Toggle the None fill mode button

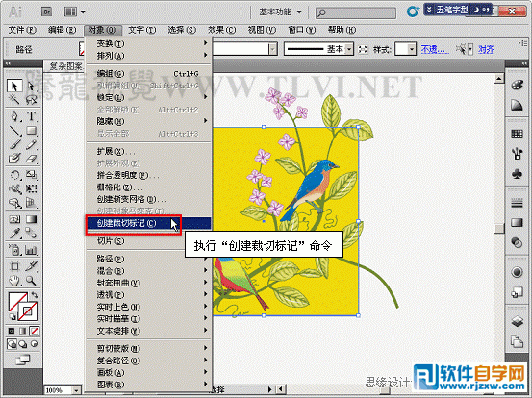point(34,331)
